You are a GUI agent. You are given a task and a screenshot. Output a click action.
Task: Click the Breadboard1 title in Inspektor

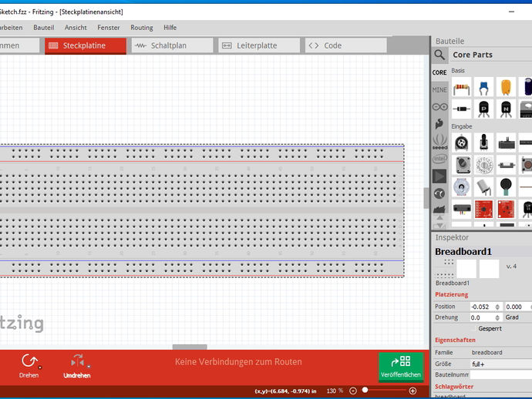[x=463, y=252]
